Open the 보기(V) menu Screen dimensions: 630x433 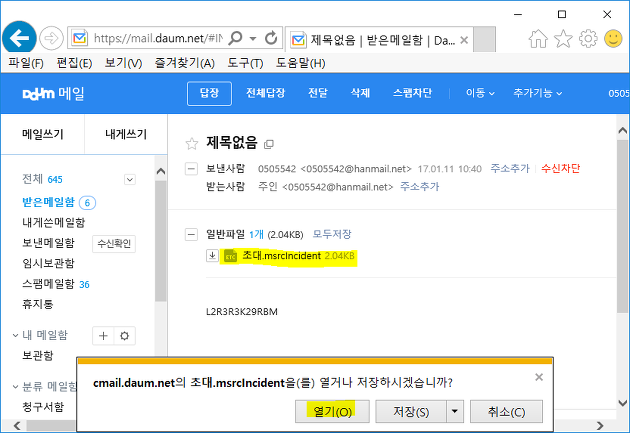coord(123,63)
